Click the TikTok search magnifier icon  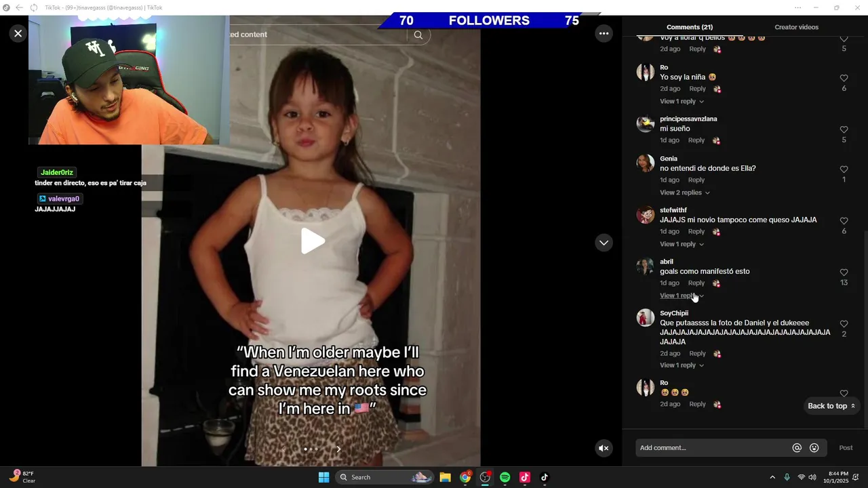coord(418,35)
